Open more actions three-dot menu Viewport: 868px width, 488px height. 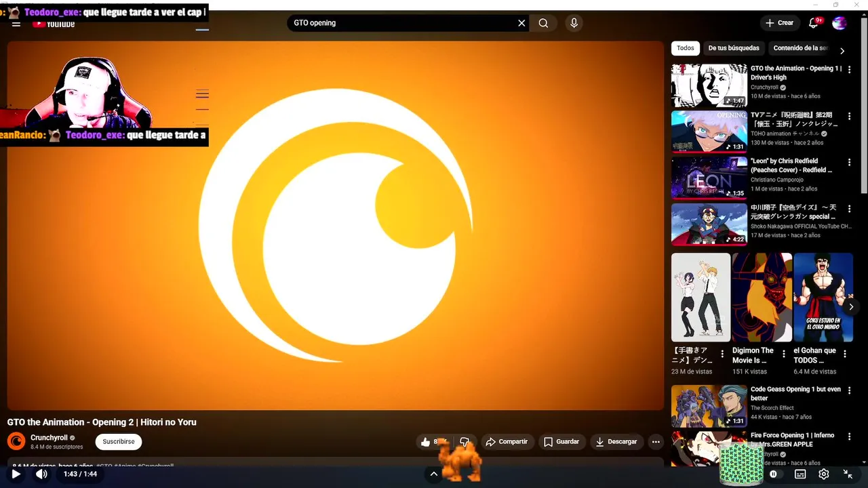tap(656, 442)
